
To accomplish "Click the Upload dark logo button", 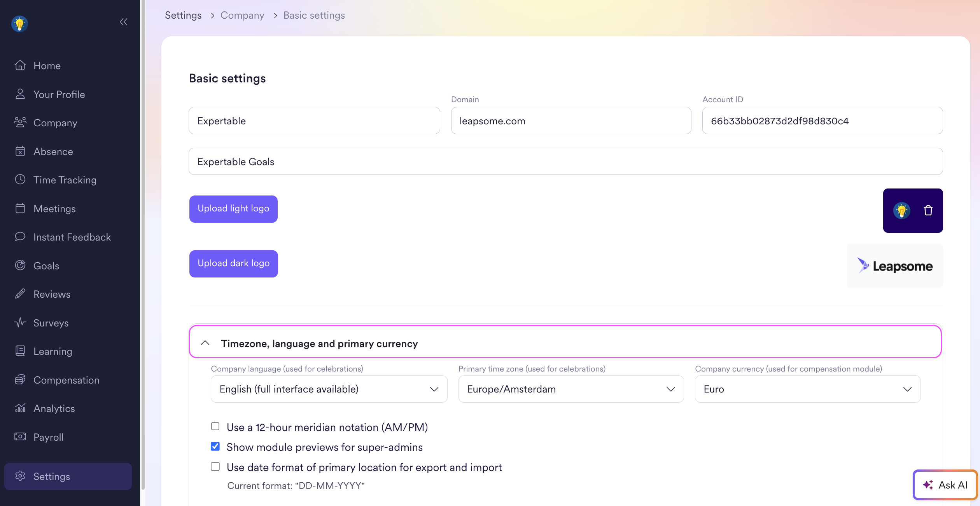I will (233, 263).
